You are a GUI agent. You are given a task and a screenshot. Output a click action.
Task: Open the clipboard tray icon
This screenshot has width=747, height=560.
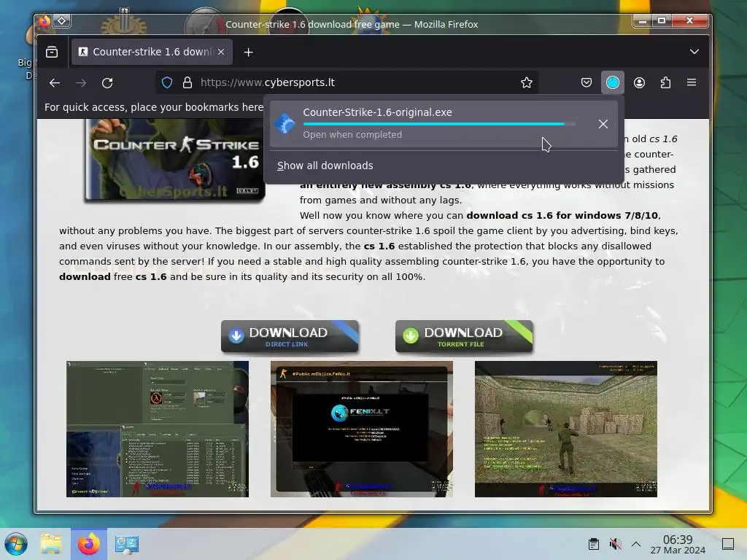click(594, 544)
